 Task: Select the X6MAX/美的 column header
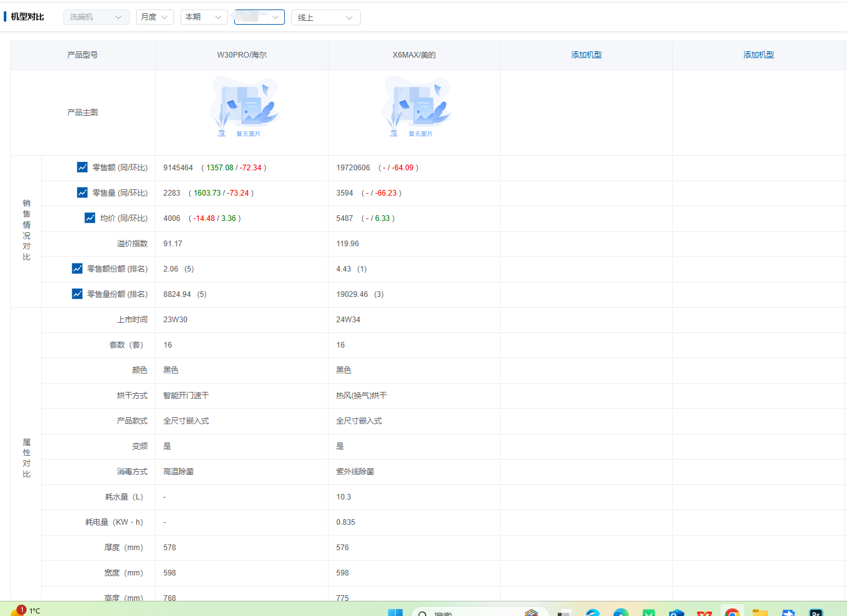(x=414, y=55)
